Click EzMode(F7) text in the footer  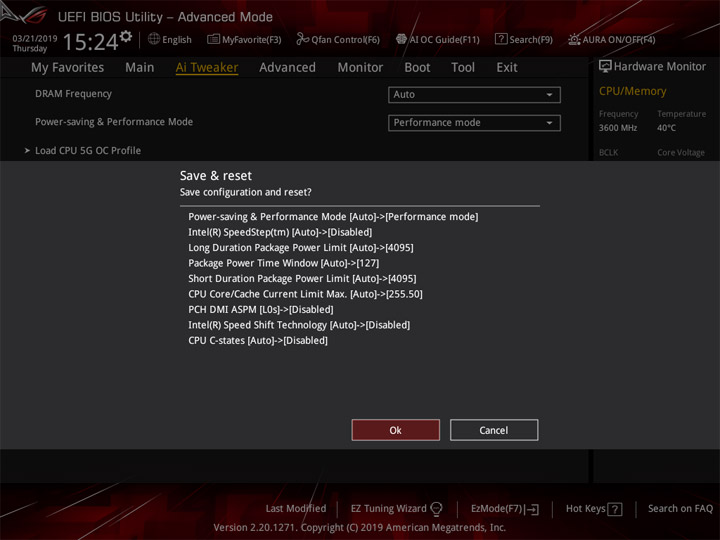(x=496, y=508)
